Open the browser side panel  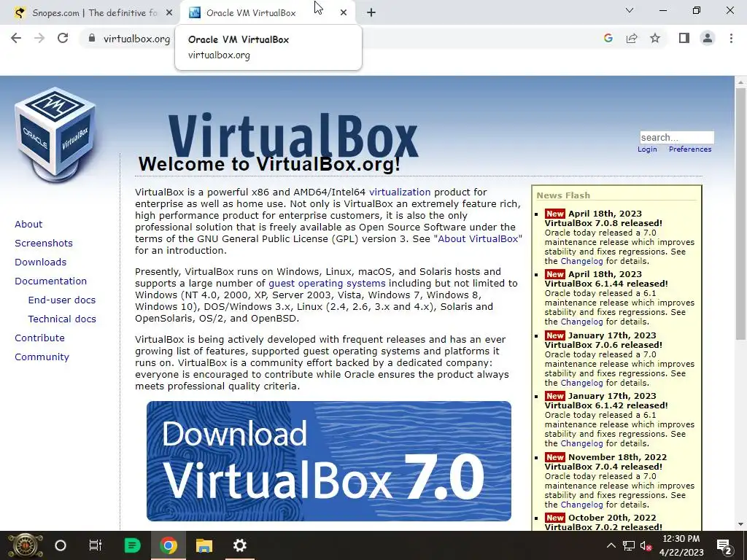point(684,38)
